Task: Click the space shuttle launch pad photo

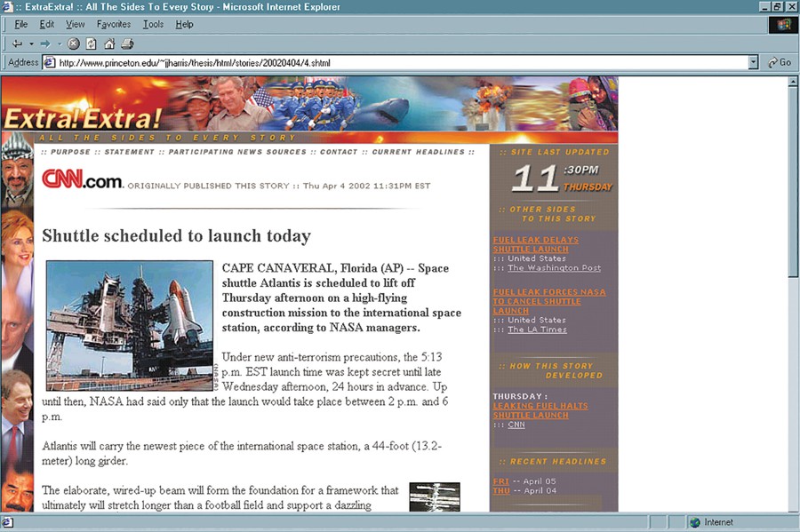Action: (x=130, y=325)
